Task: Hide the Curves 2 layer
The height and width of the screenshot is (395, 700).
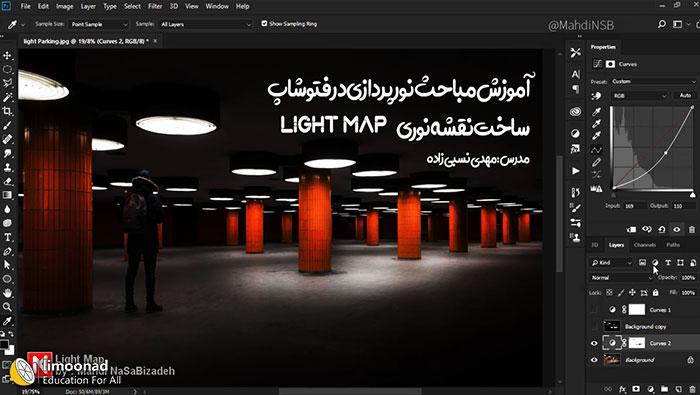Action: [x=594, y=343]
